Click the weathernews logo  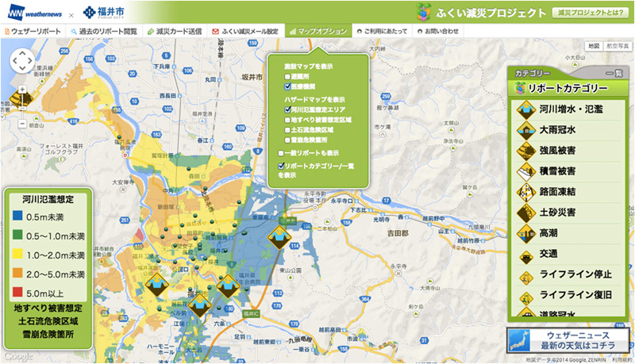coord(35,13)
